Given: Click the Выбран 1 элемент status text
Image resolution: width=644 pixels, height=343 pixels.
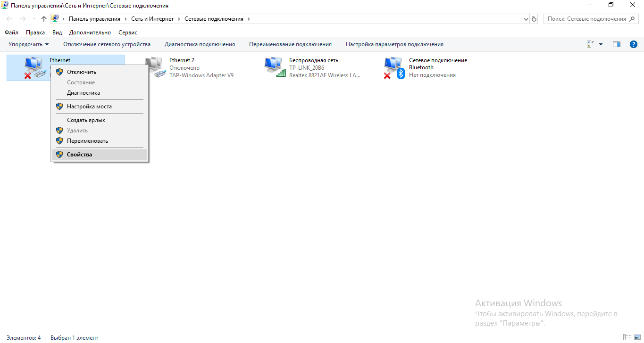Looking at the screenshot, I should click(x=75, y=338).
